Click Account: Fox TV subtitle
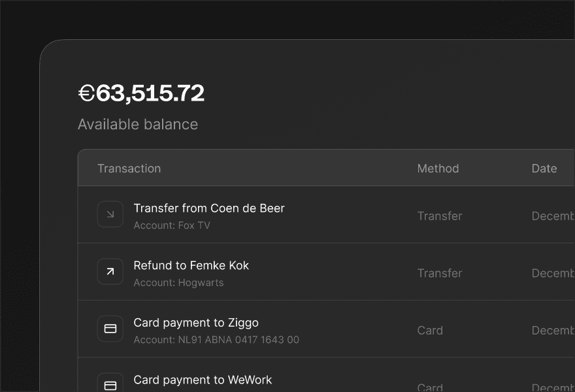575x392 pixels. point(172,225)
